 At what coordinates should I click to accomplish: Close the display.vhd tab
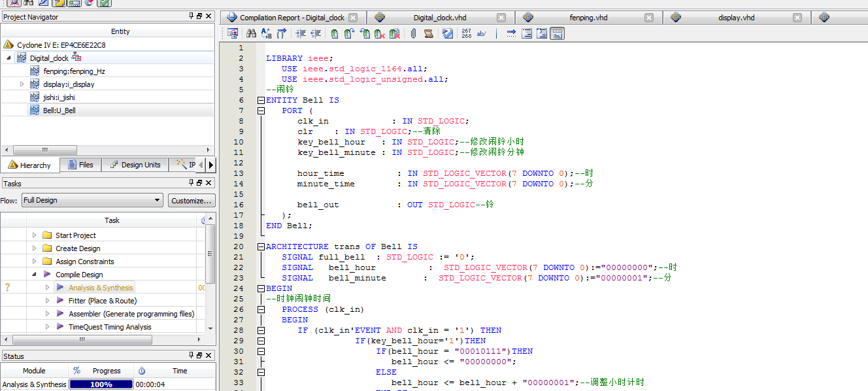tap(797, 18)
